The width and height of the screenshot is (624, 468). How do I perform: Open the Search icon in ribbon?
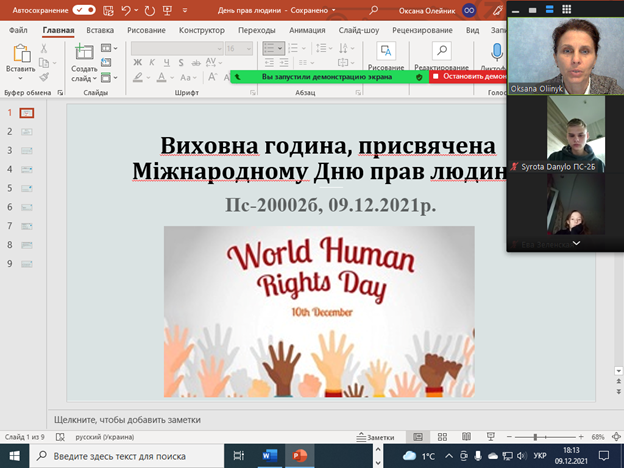pos(441,51)
